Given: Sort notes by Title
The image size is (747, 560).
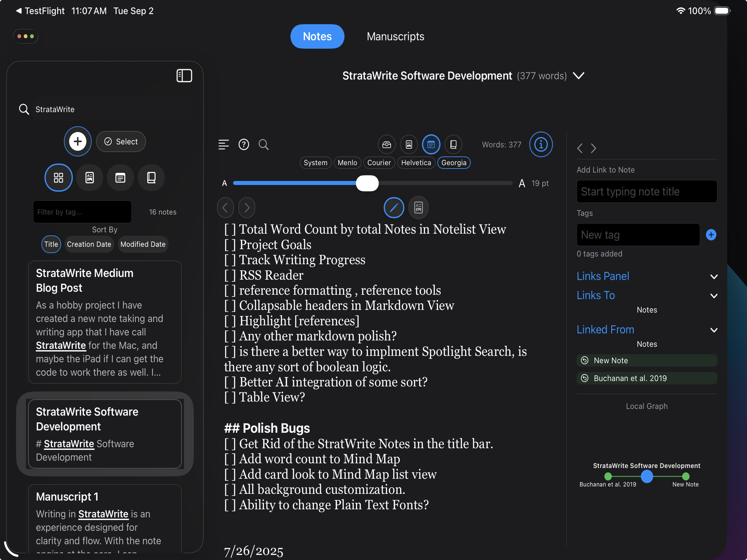Looking at the screenshot, I should (x=51, y=244).
